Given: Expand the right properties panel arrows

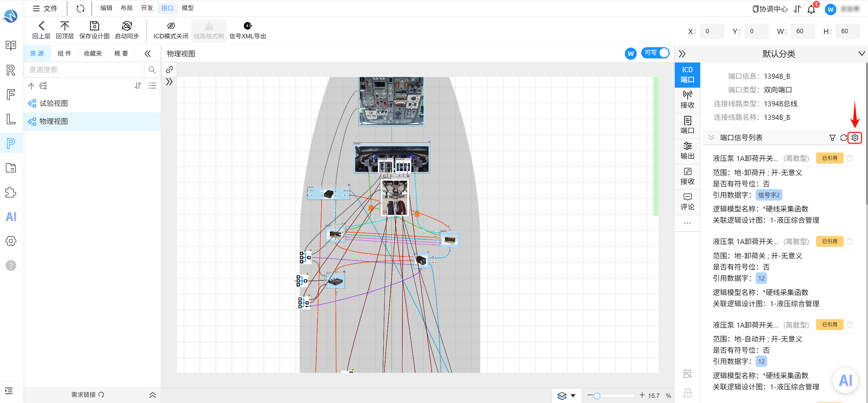Looking at the screenshot, I should click(682, 54).
